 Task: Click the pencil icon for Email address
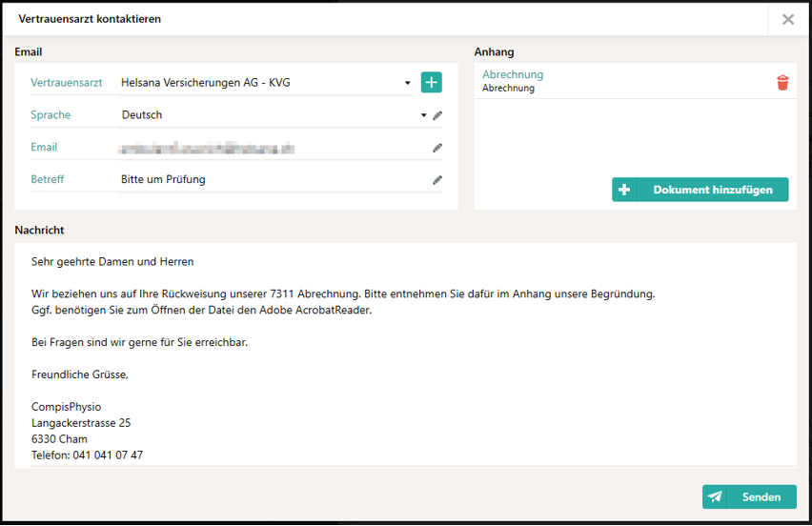click(x=437, y=148)
